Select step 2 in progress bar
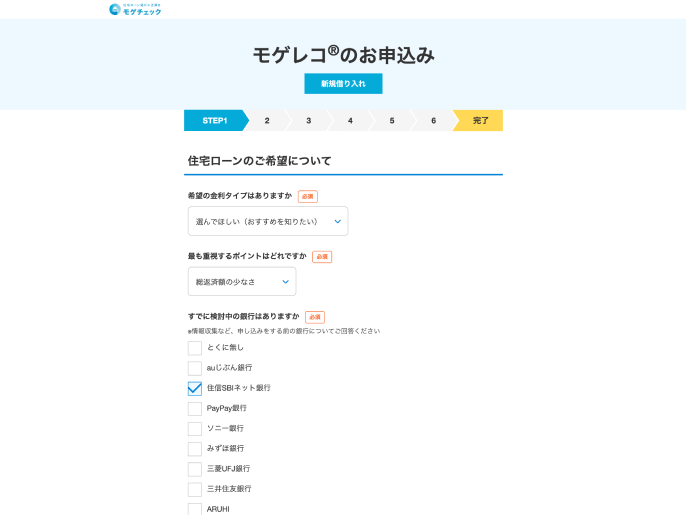Viewport: 686px width, 515px height. 267,121
